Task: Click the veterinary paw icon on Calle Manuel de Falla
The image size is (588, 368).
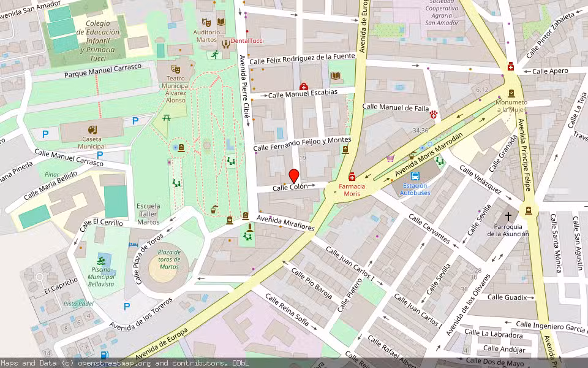Action: click(x=434, y=115)
